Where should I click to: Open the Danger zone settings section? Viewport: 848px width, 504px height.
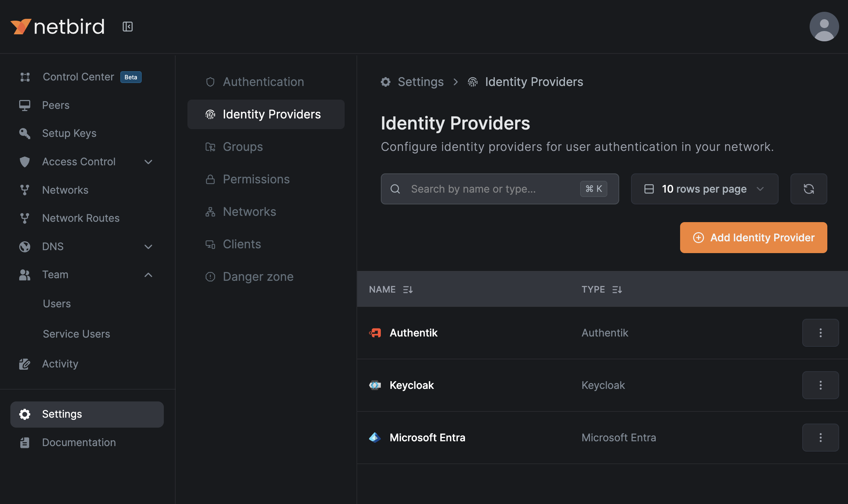[x=258, y=276]
